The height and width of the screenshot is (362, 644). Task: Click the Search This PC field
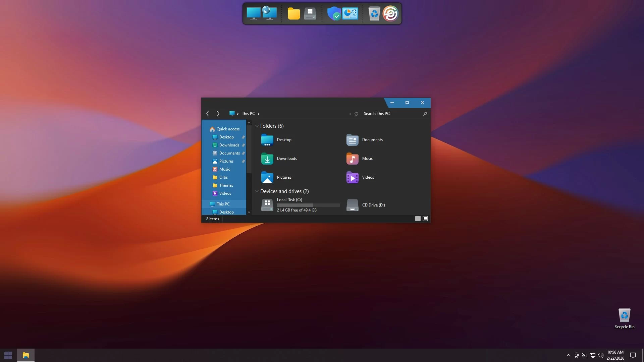[391, 114]
